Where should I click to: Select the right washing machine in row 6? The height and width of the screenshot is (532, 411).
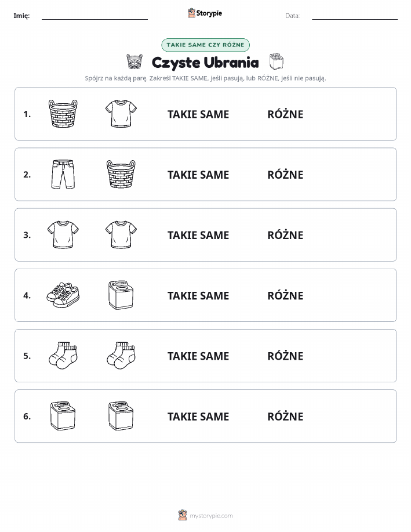121,415
